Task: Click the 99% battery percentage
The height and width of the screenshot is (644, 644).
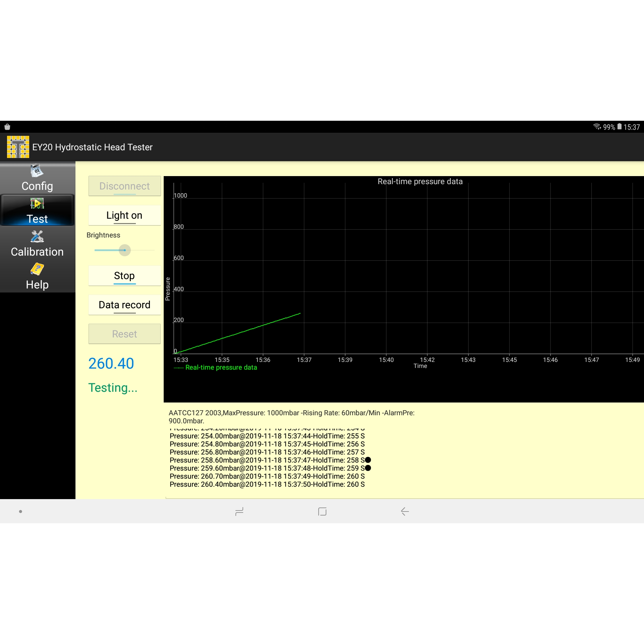Action: (609, 127)
